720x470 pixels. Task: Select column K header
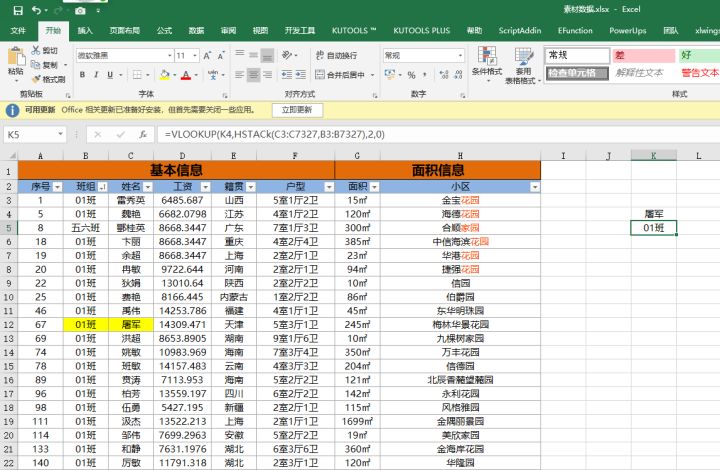pos(653,156)
